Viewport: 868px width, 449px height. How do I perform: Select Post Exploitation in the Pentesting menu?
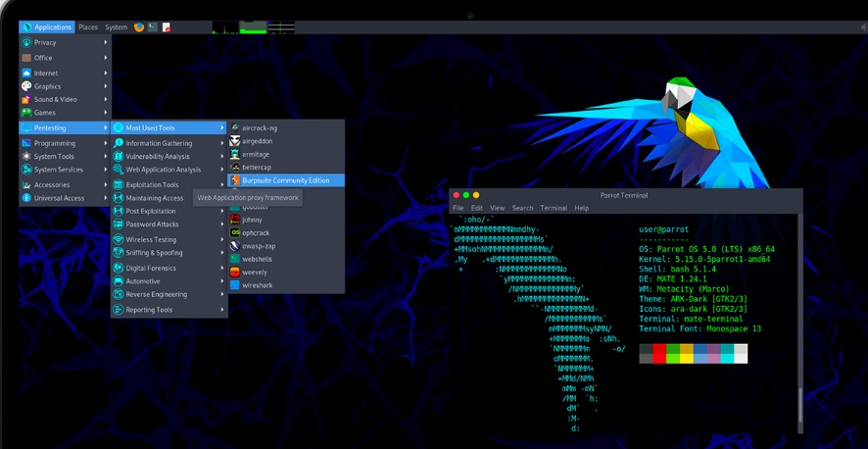point(169,211)
